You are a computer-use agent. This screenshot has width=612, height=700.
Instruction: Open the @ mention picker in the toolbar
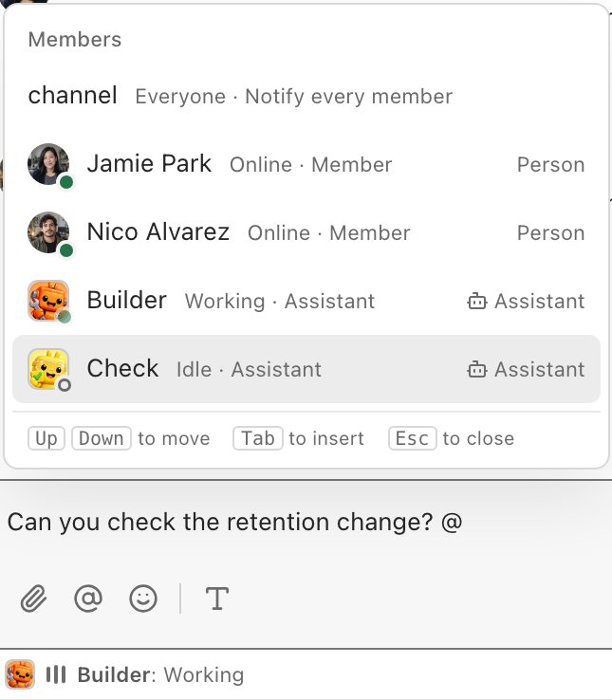[88, 599]
